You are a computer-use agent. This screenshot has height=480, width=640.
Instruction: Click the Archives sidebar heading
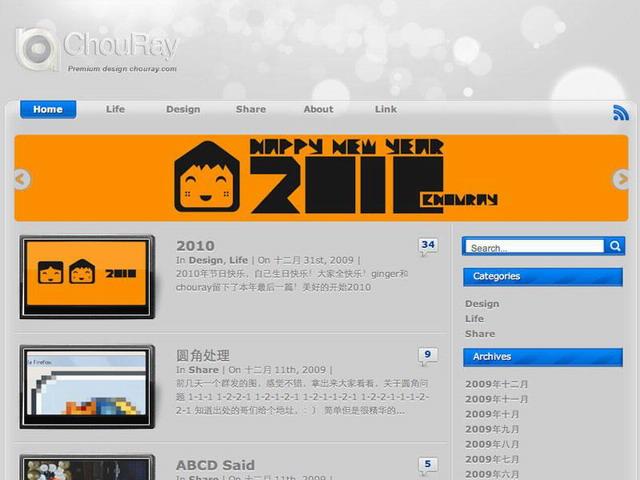543,357
